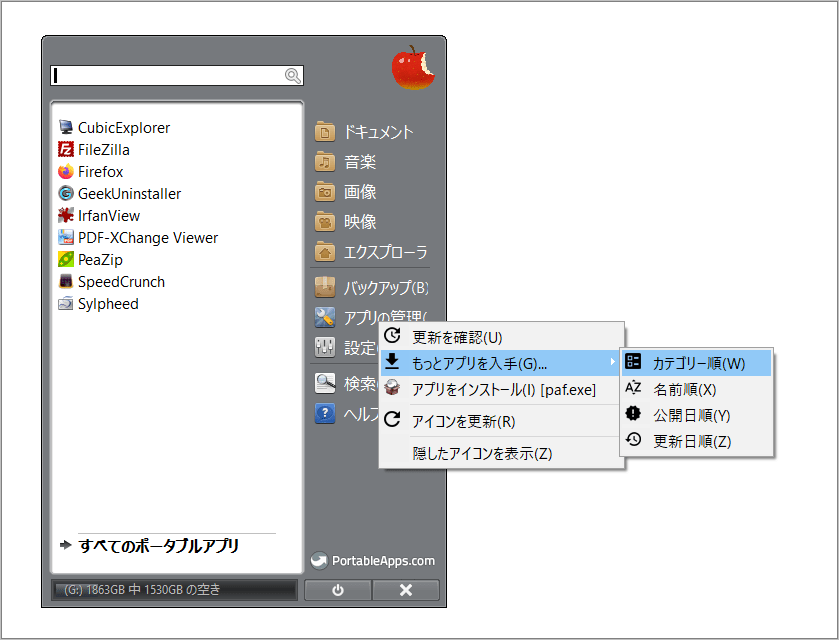
Task: Click the Sylpheed app icon
Action: coord(66,303)
